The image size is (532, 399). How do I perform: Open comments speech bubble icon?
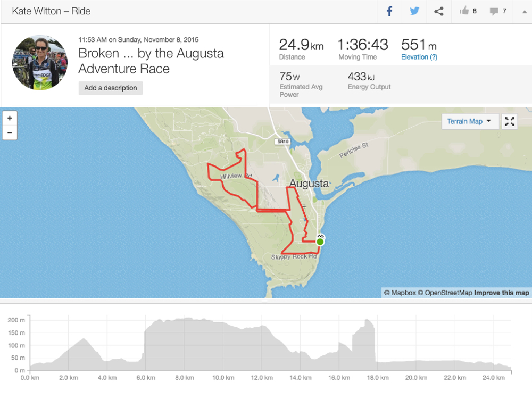494,11
